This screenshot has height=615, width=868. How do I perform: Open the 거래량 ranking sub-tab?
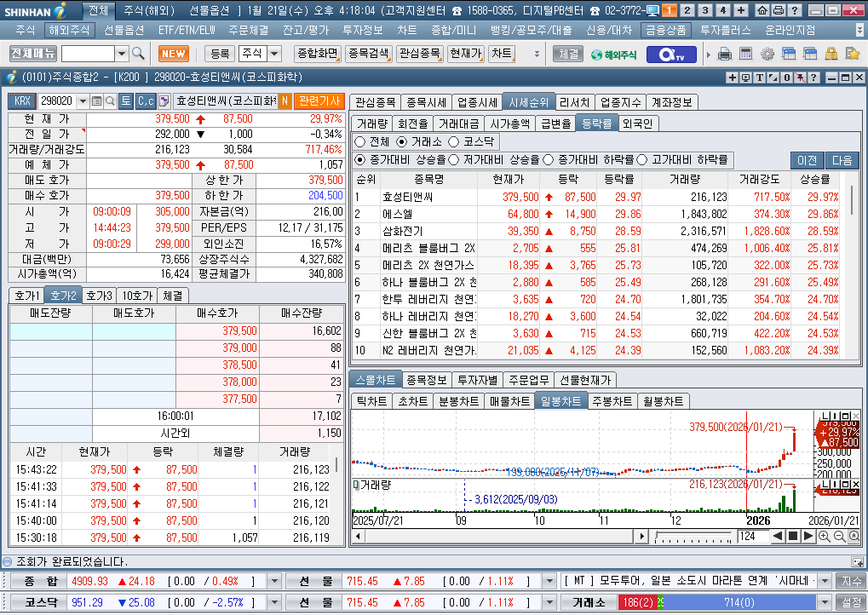[372, 124]
